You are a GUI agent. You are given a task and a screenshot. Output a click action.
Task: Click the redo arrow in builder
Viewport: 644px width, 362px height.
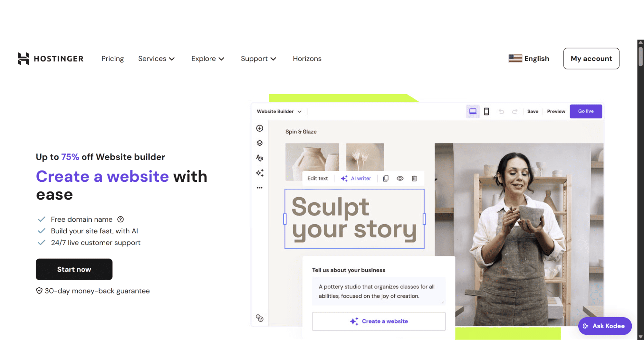point(515,111)
